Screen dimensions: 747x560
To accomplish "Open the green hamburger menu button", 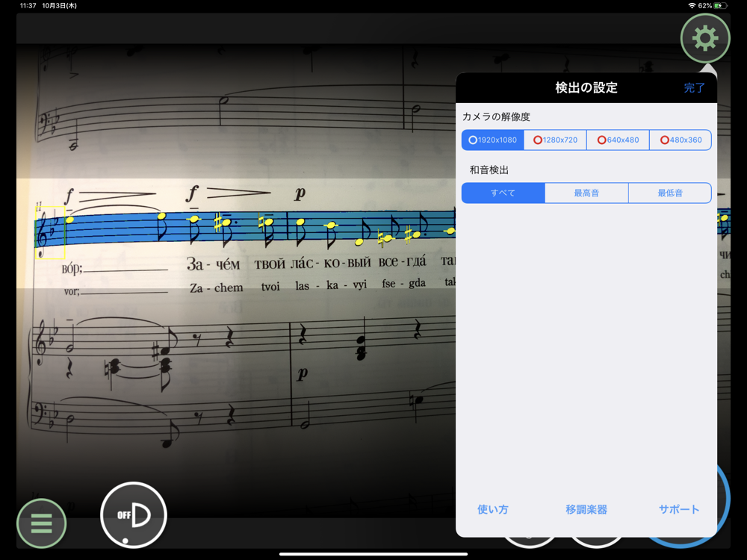I will [x=41, y=523].
